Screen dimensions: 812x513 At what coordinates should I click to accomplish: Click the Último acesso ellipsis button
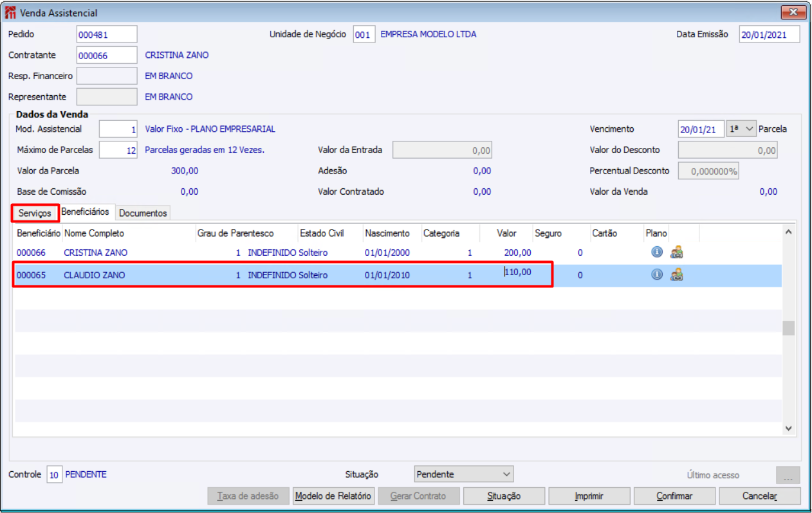click(788, 475)
